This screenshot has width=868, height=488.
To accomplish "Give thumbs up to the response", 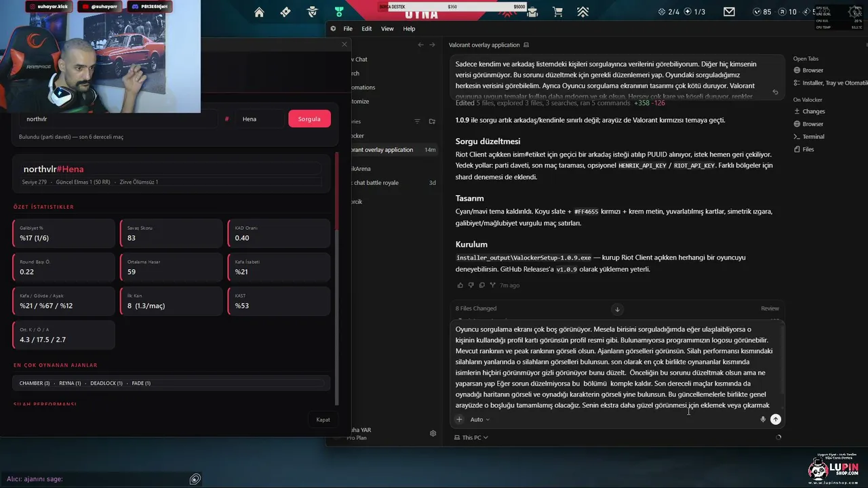I will (460, 285).
